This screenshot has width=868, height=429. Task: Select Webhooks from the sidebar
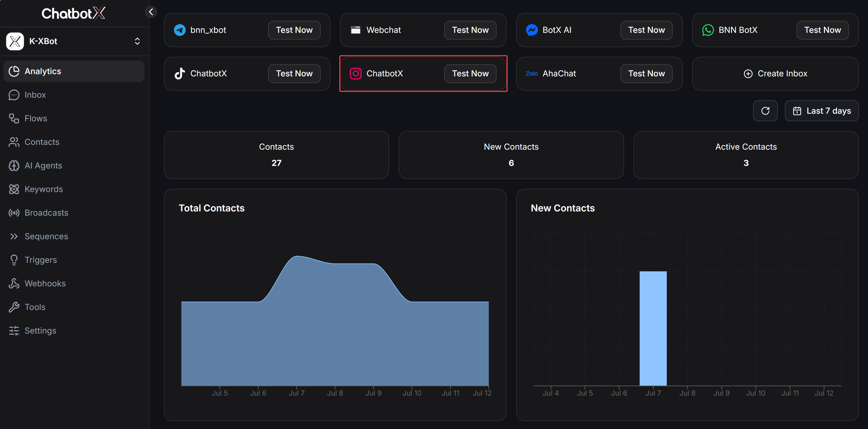74,283
